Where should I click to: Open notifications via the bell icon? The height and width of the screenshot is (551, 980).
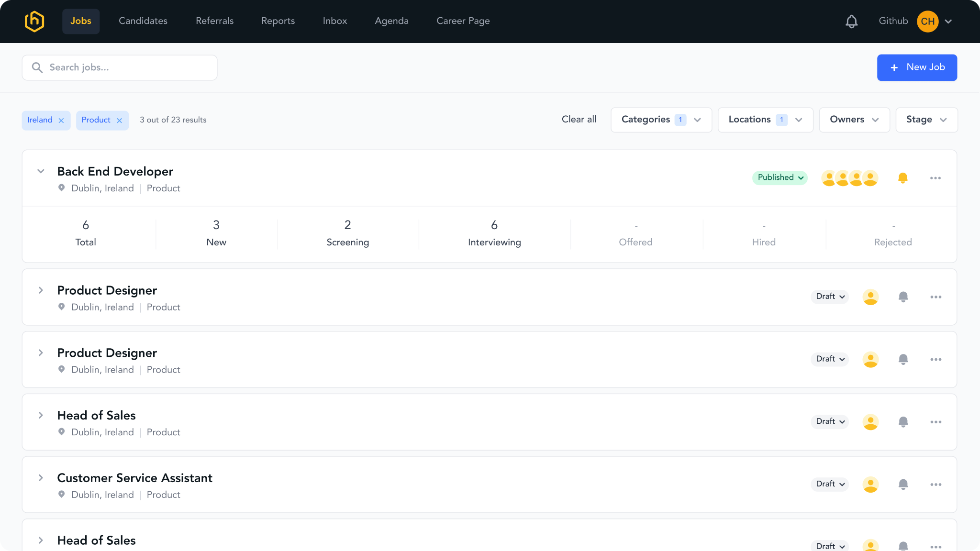pos(851,21)
